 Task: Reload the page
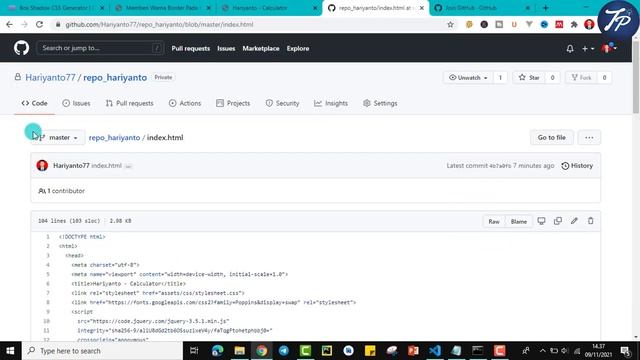pyautogui.click(x=39, y=24)
